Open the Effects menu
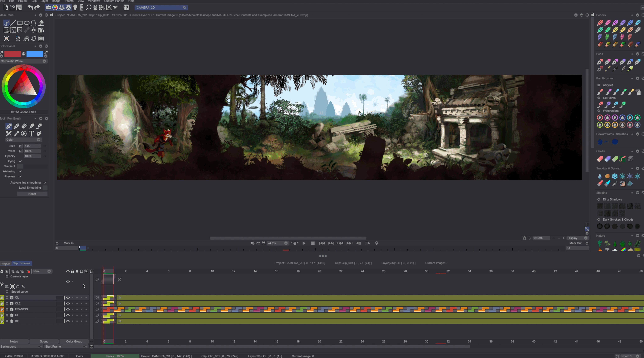This screenshot has height=358, width=644. point(69,1)
